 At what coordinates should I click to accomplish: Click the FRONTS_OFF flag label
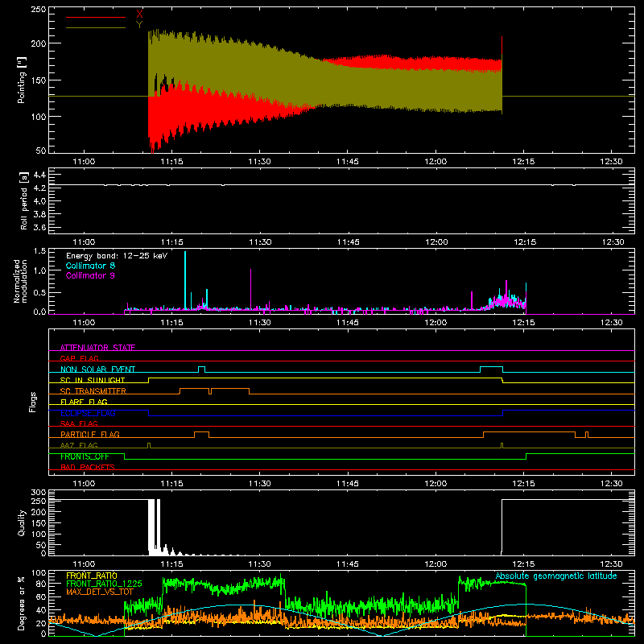85,456
